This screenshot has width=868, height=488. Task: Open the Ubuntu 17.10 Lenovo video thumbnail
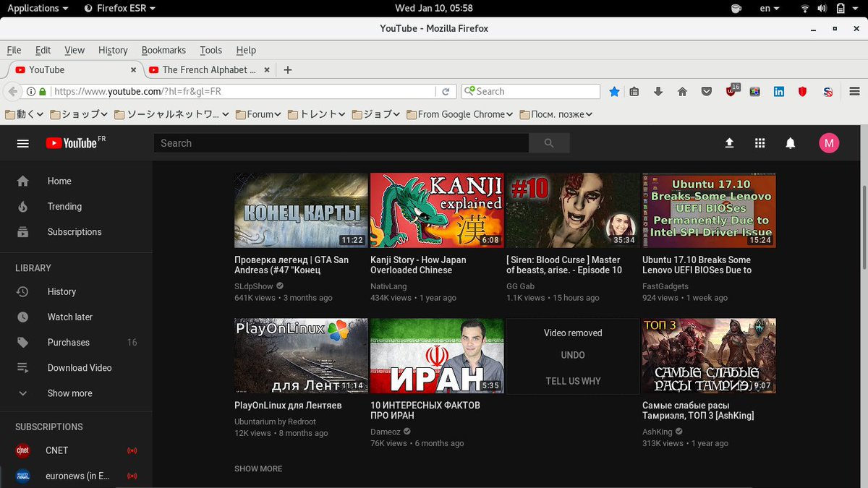pyautogui.click(x=709, y=210)
